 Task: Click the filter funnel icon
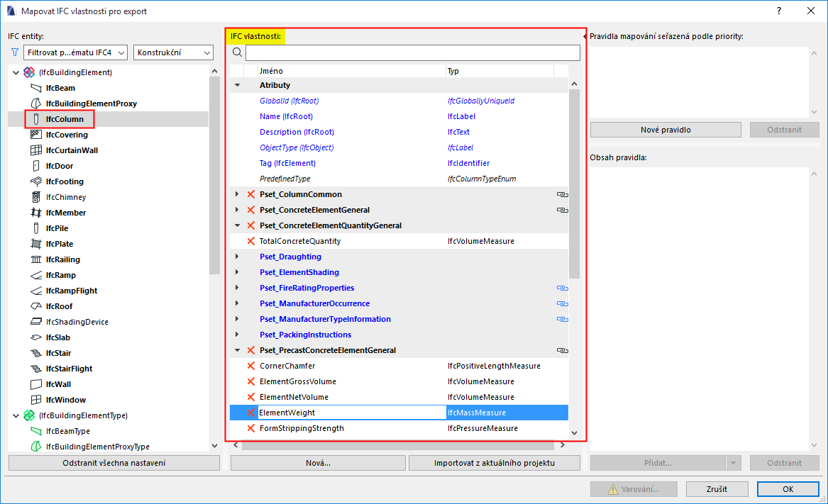(15, 52)
